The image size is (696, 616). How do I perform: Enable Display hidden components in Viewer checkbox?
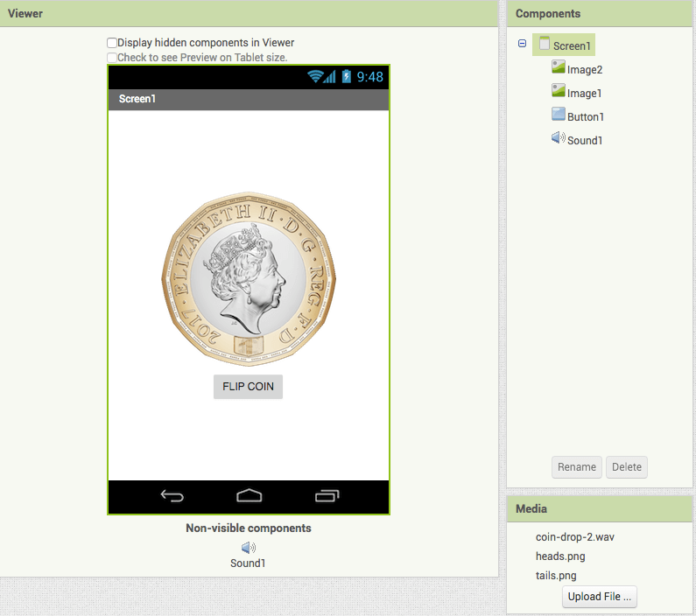pos(112,43)
